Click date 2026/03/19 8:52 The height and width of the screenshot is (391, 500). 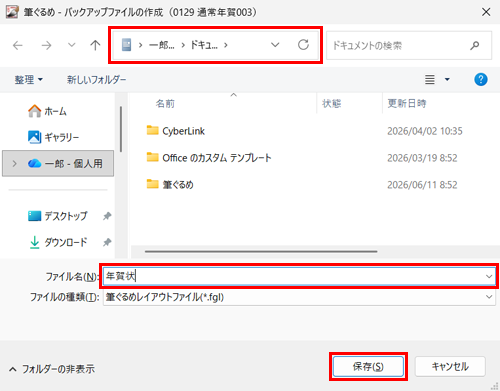pos(422,158)
